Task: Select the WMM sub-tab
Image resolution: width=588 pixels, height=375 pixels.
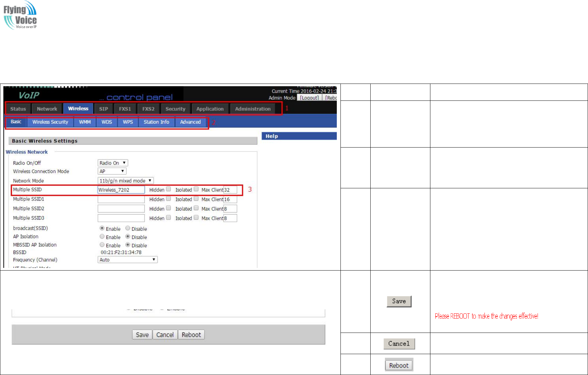Action: click(85, 122)
